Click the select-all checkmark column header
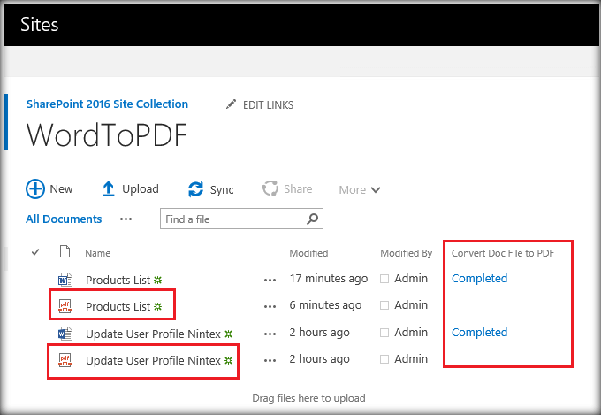The width and height of the screenshot is (602, 416). click(35, 252)
